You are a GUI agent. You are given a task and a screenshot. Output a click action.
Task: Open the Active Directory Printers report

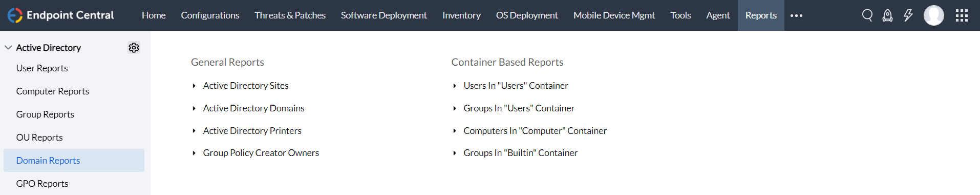(x=252, y=131)
